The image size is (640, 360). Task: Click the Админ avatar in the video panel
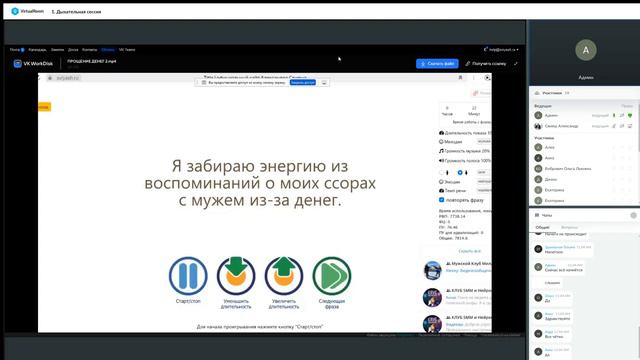(586, 50)
